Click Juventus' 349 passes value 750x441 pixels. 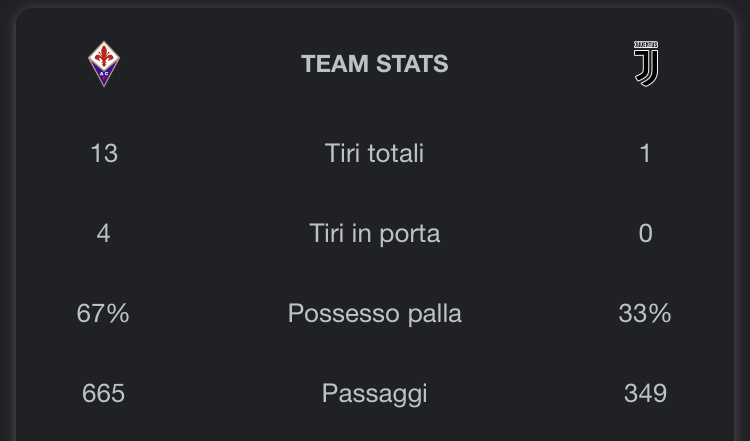point(645,394)
